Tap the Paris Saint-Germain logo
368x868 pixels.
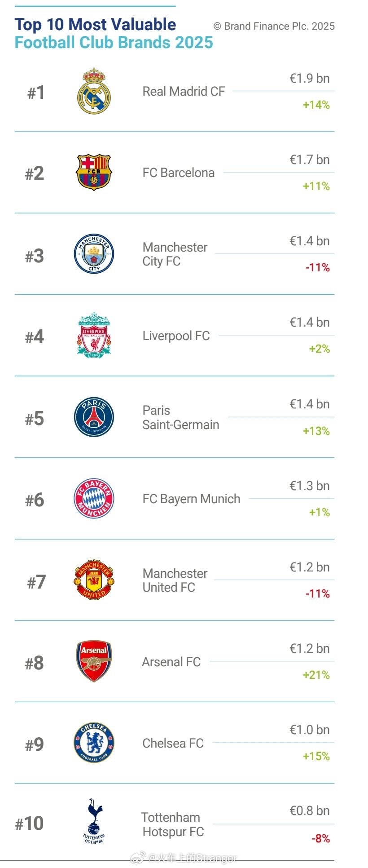94,417
